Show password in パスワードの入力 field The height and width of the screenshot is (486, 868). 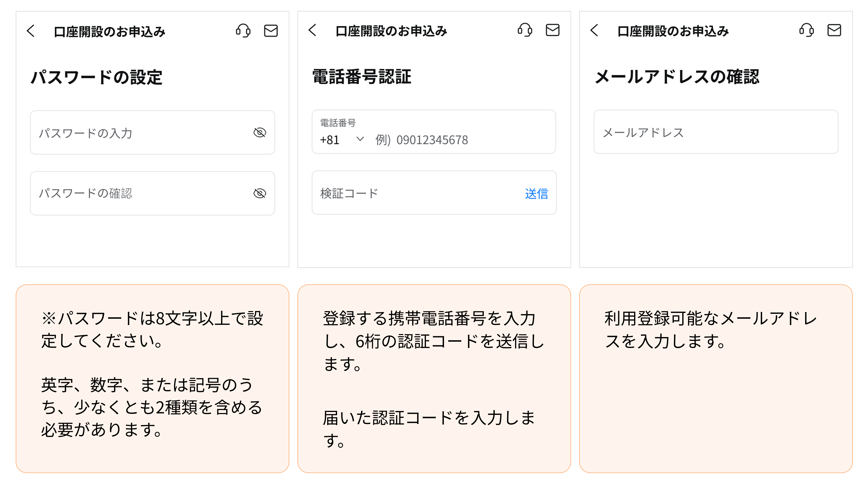coord(259,133)
